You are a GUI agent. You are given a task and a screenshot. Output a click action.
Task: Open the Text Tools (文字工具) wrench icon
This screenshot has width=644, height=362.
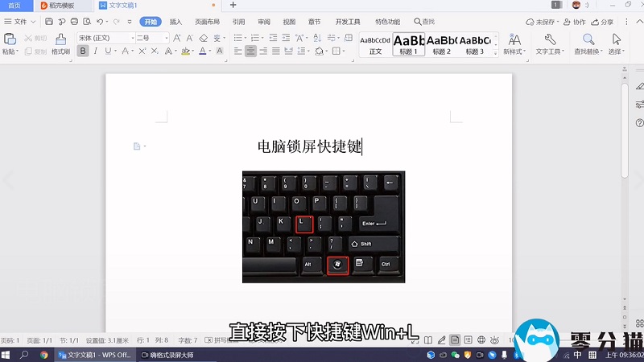(x=551, y=40)
